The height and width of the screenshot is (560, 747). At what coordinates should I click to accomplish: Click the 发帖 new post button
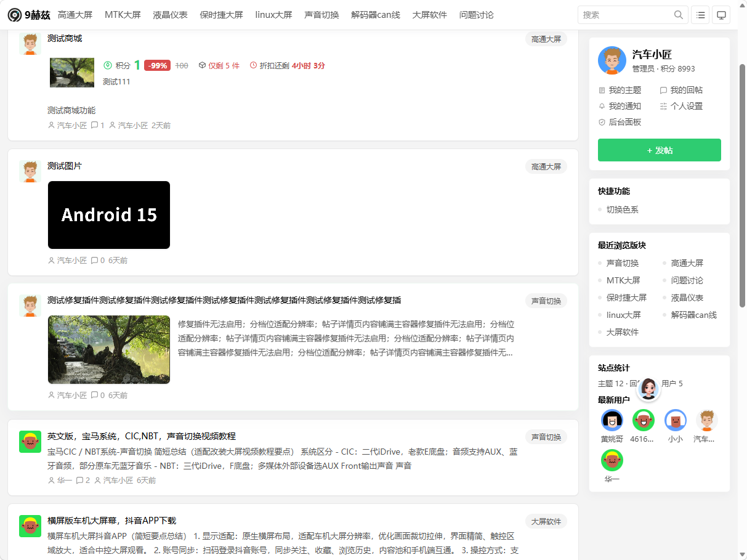660,150
